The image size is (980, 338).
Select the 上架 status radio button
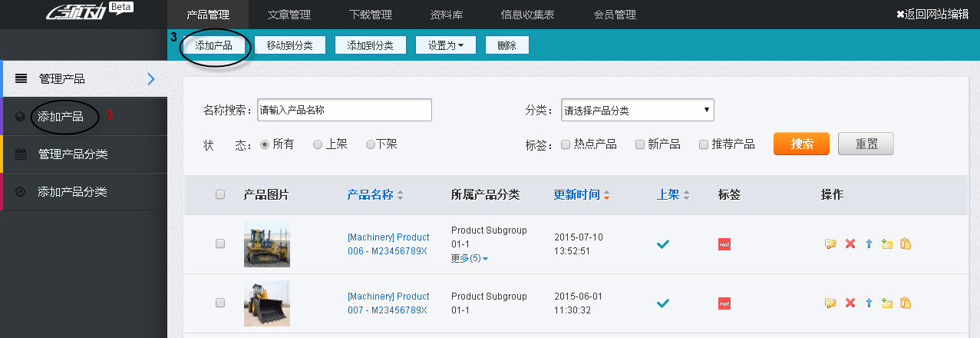318,144
